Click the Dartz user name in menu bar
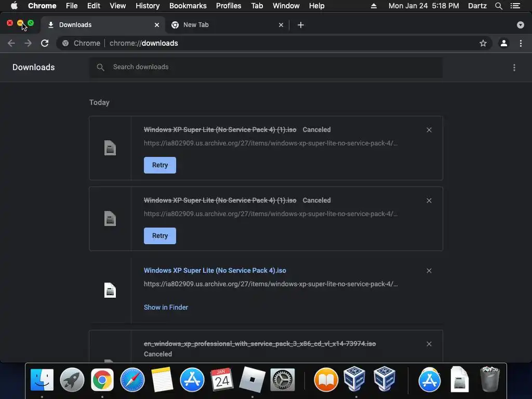The height and width of the screenshot is (399, 532). 477,6
